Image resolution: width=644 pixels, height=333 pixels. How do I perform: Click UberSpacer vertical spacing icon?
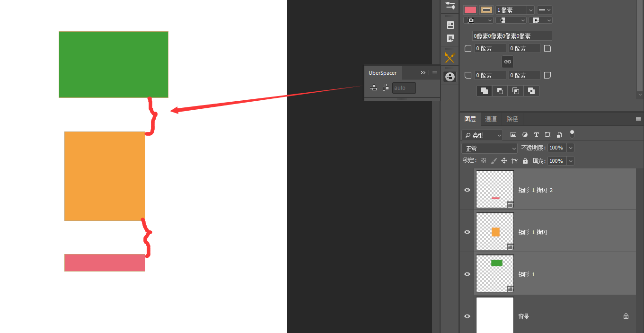tap(373, 88)
